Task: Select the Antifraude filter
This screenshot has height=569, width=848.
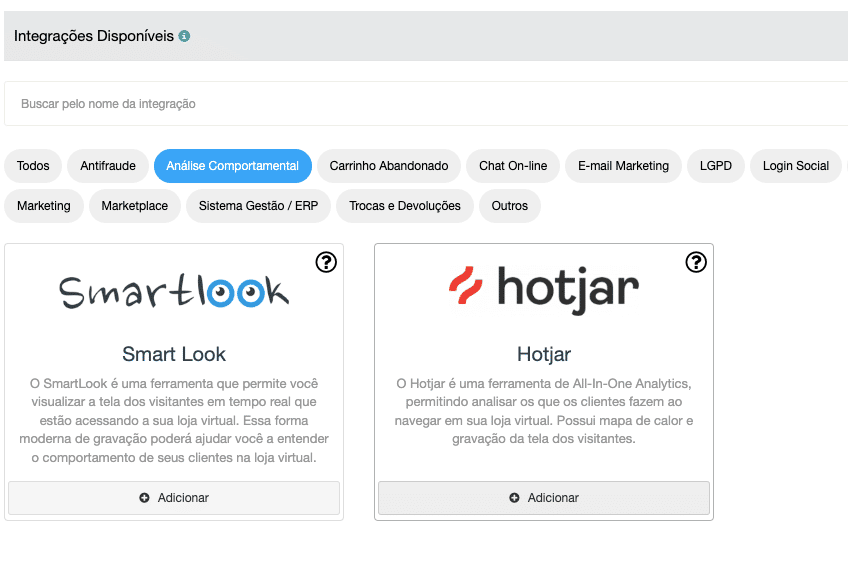Action: (108, 166)
